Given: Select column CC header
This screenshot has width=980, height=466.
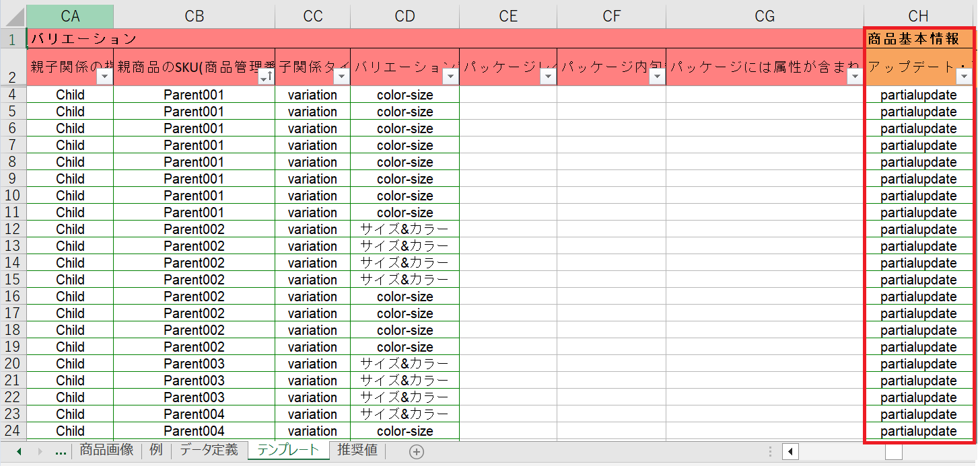Looking at the screenshot, I should 312,17.
